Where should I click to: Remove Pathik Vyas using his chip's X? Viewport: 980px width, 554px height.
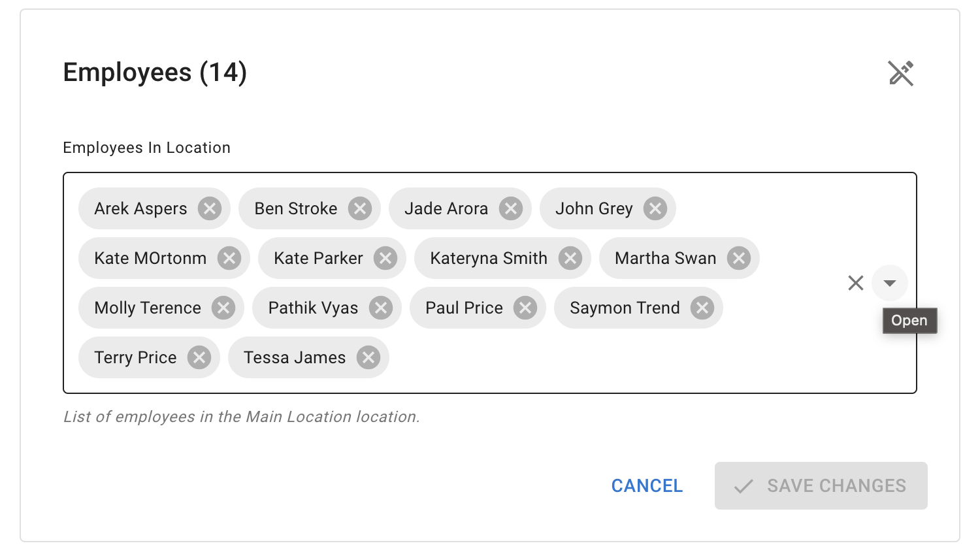tap(381, 308)
